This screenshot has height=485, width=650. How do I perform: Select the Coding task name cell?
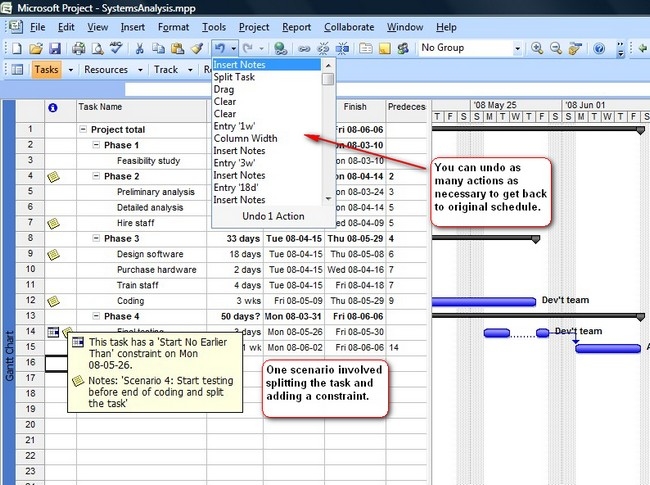[130, 301]
